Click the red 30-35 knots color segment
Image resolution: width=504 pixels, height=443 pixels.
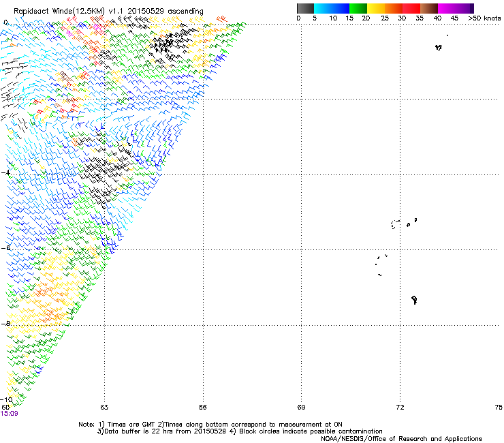(x=411, y=8)
